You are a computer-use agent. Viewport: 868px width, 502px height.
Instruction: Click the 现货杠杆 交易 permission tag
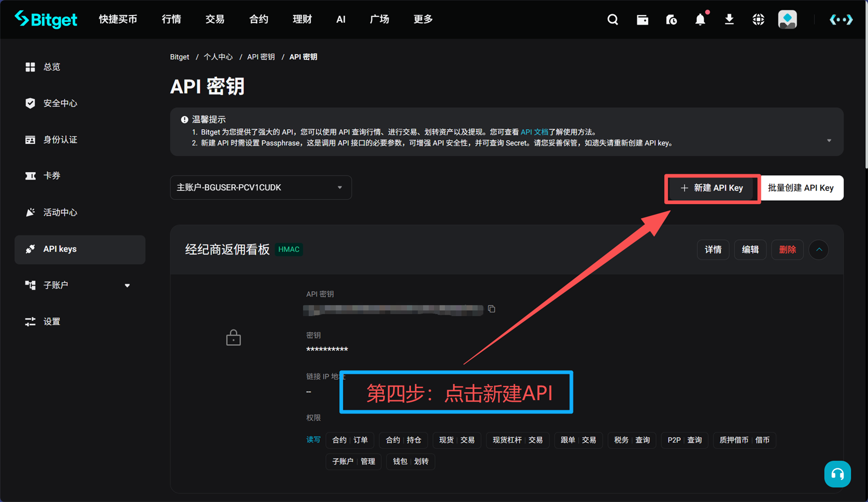click(x=518, y=440)
